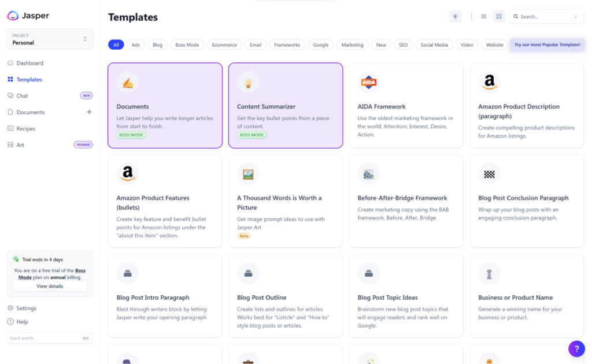Click the Beta tag on Thousand Words card
Viewport: 592px width, 364px height.
[x=244, y=236]
